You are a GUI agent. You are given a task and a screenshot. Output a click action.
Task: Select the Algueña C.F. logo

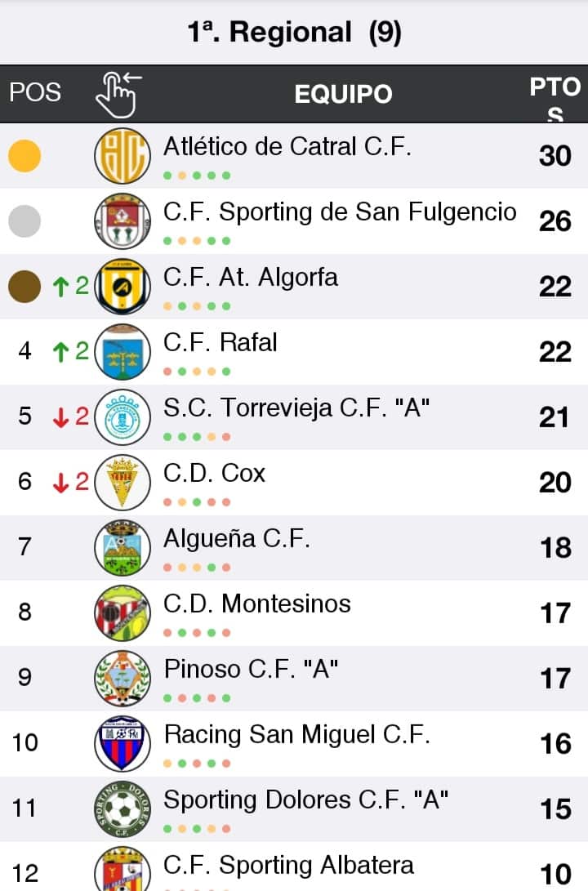coord(122,547)
